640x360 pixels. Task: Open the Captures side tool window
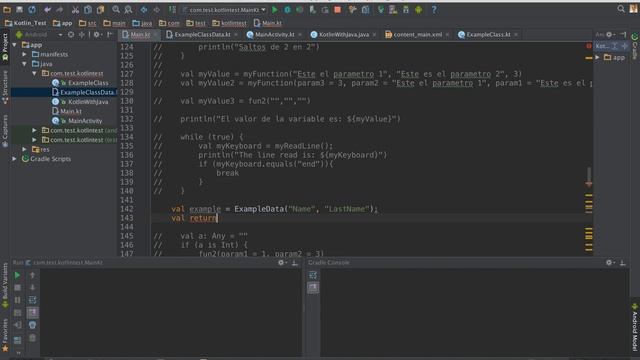[x=5, y=131]
